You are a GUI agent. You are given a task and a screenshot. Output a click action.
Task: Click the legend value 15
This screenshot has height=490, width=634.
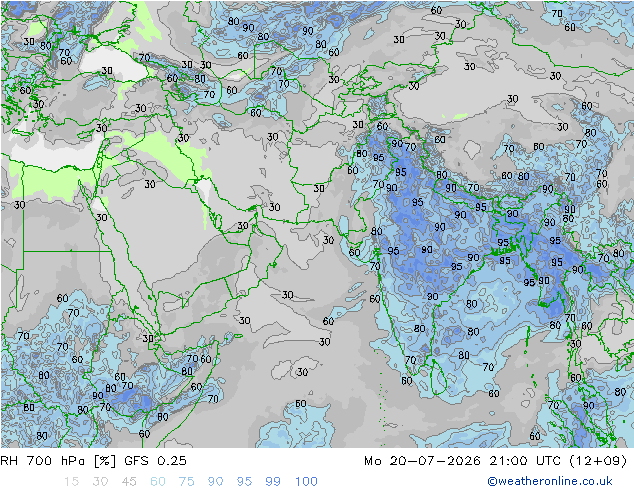point(71,482)
